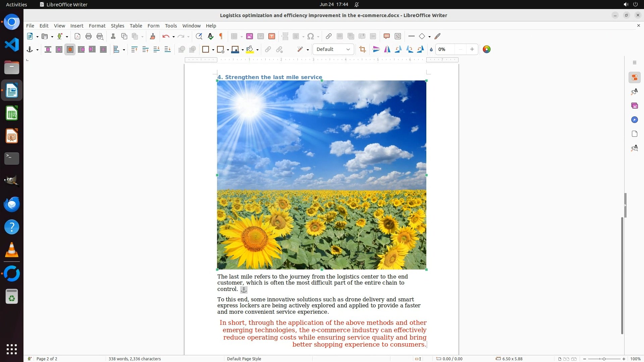Rotate image 90° left

pyautogui.click(x=398, y=50)
